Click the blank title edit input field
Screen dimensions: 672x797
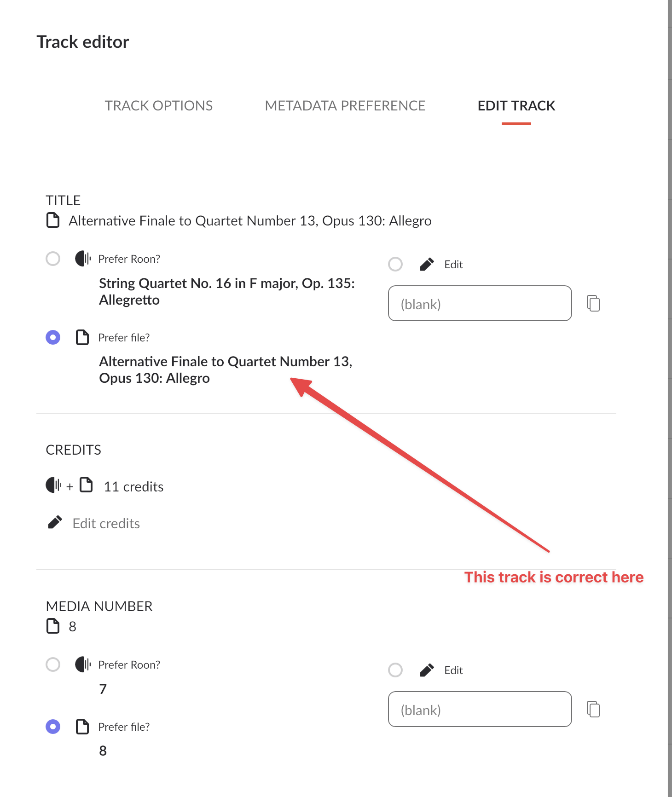(480, 303)
